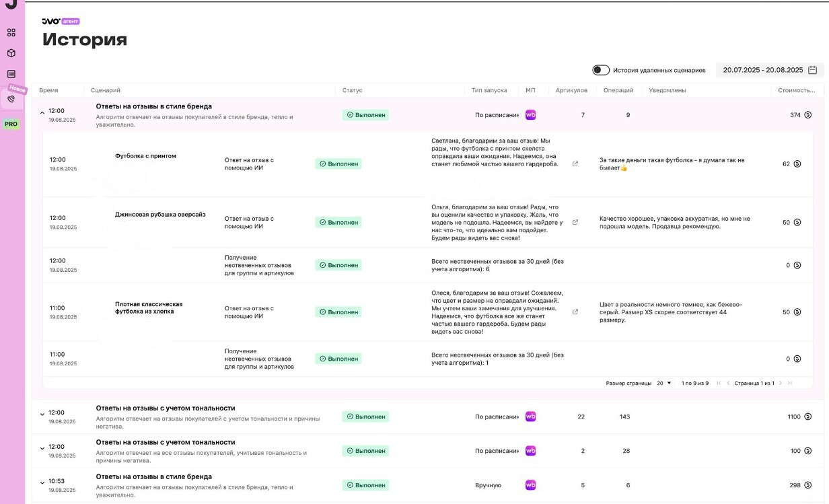Click the "Артикулов" column header
This screenshot has width=829, height=504.
coord(571,90)
